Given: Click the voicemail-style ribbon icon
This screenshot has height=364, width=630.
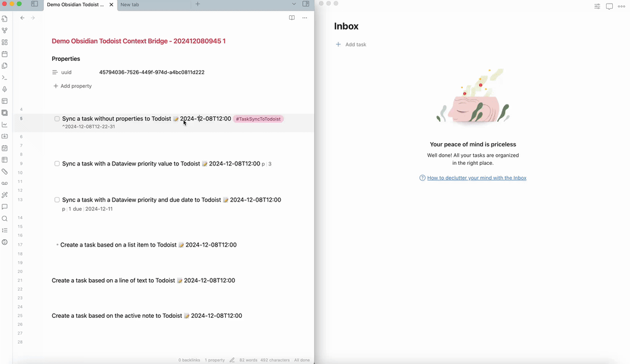Looking at the screenshot, I should pos(5,183).
